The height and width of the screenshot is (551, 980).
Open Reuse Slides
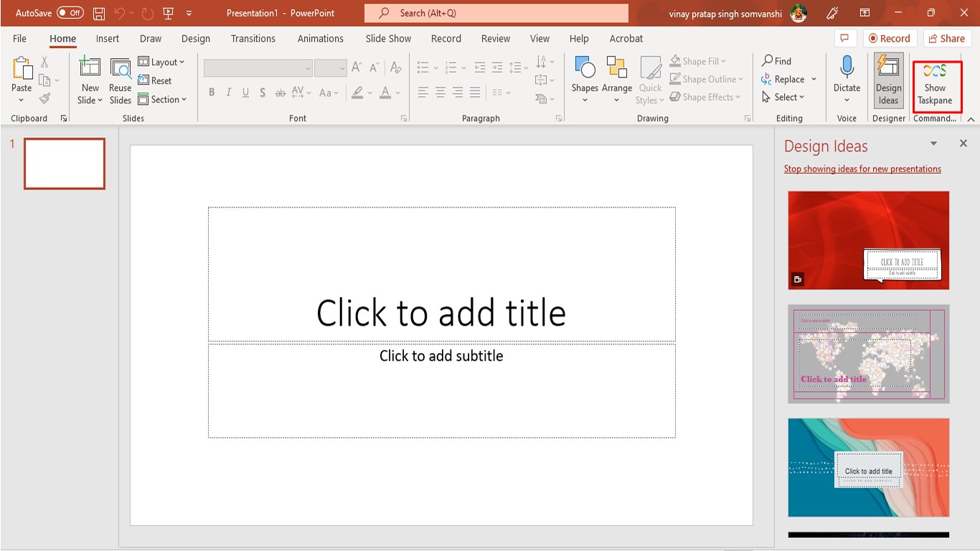(121, 81)
